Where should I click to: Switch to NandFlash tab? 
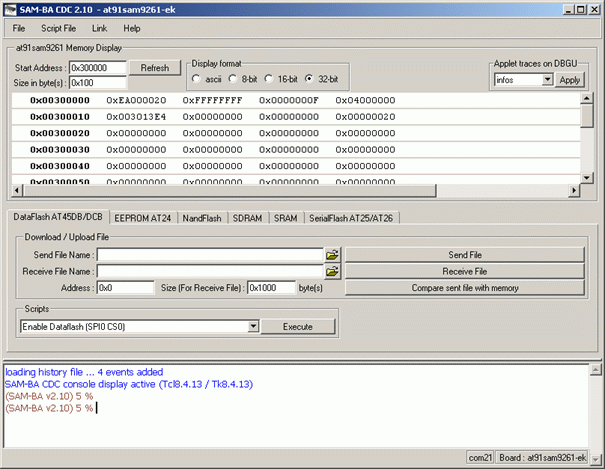click(x=202, y=218)
